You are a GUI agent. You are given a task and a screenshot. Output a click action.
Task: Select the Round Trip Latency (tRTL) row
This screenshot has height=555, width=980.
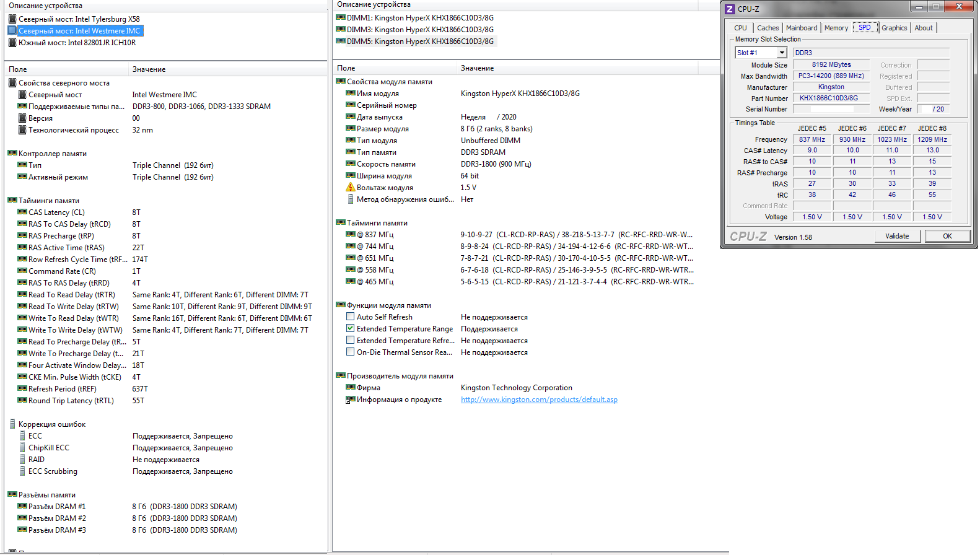(x=165, y=401)
